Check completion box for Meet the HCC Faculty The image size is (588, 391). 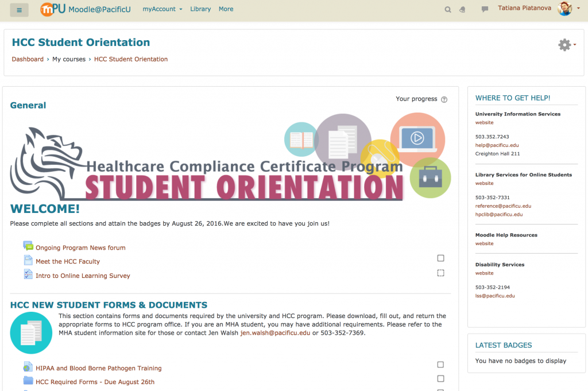tap(440, 258)
